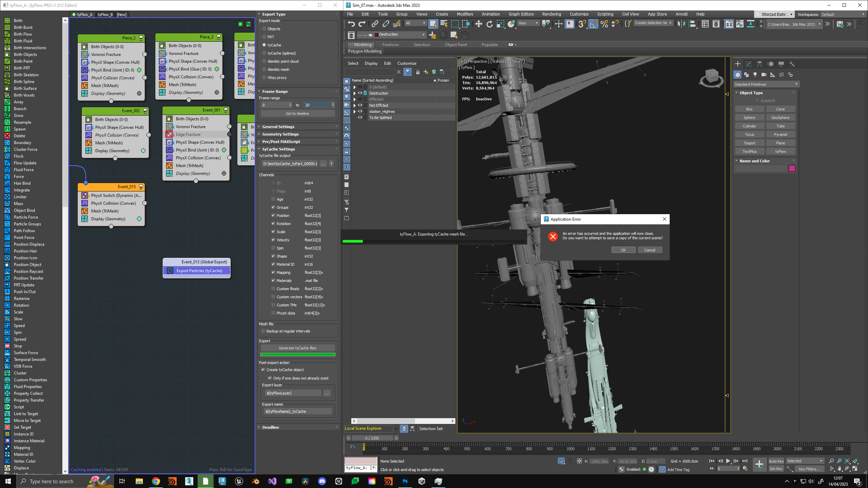
Task: Toggle the Angle Snap icon
Action: (593, 24)
